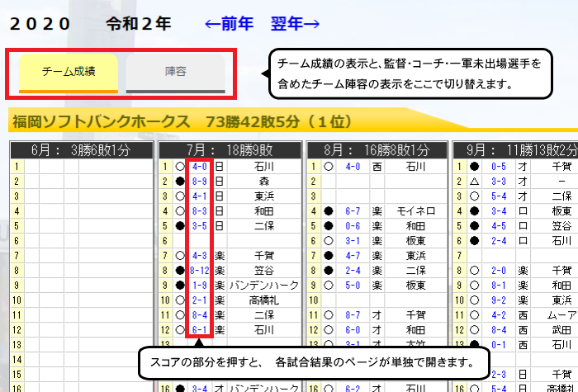Open September 4 game score 3-4
This screenshot has width=578, height=392.
point(499,211)
